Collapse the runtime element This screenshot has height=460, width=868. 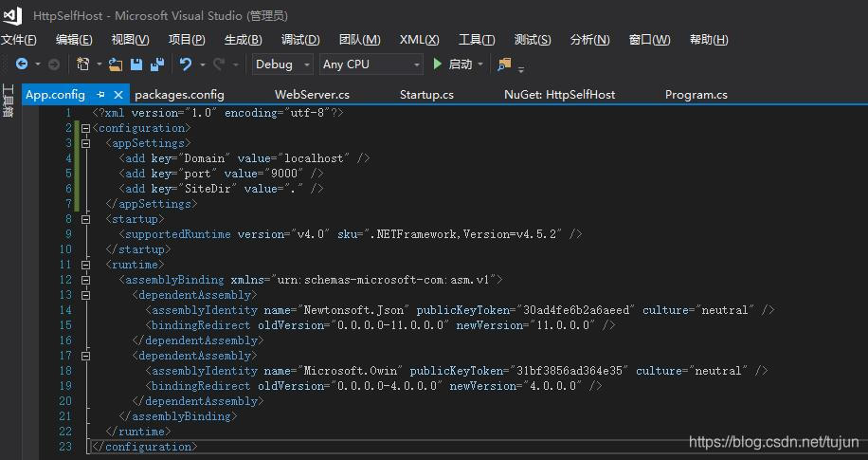86,265
